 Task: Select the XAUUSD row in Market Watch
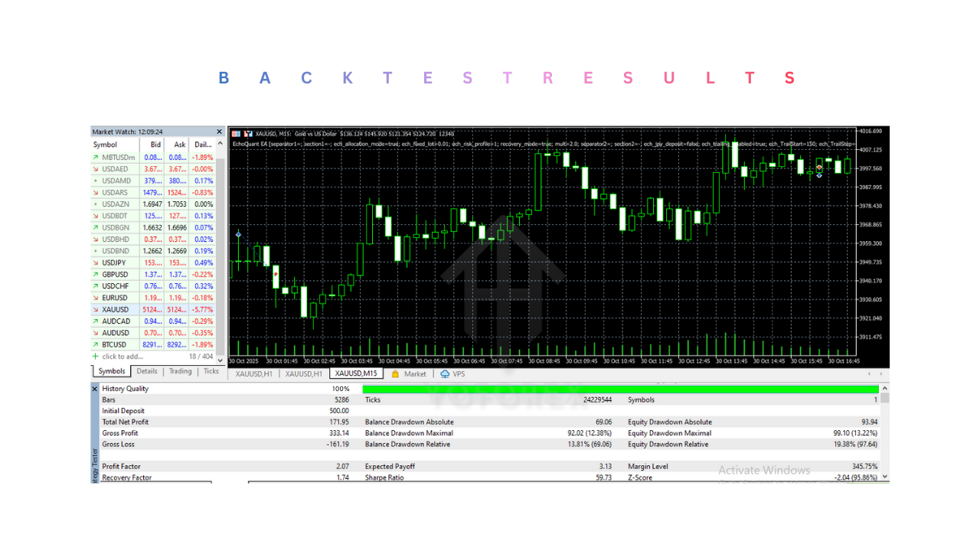coord(115,309)
